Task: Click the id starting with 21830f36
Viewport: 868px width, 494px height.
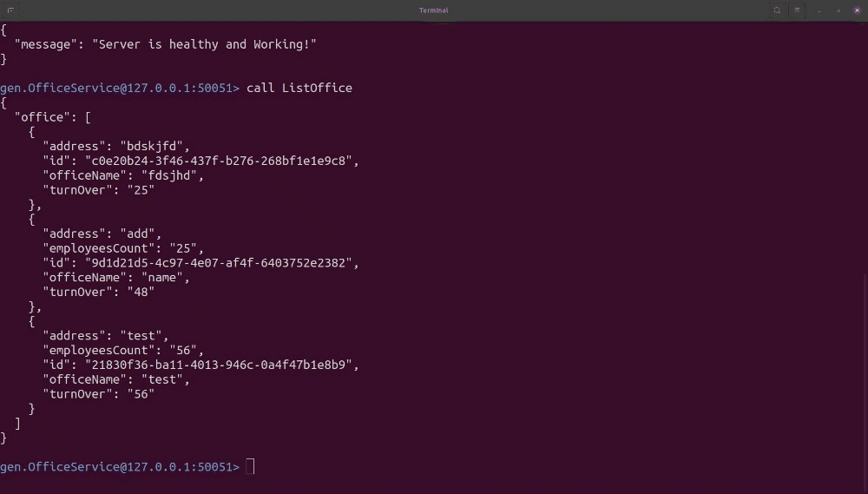Action: click(x=220, y=365)
